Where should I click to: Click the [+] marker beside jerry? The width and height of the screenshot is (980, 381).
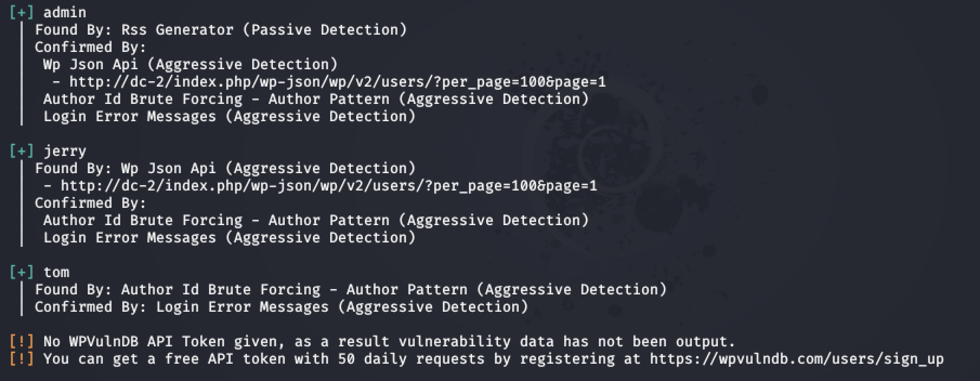[22, 151]
